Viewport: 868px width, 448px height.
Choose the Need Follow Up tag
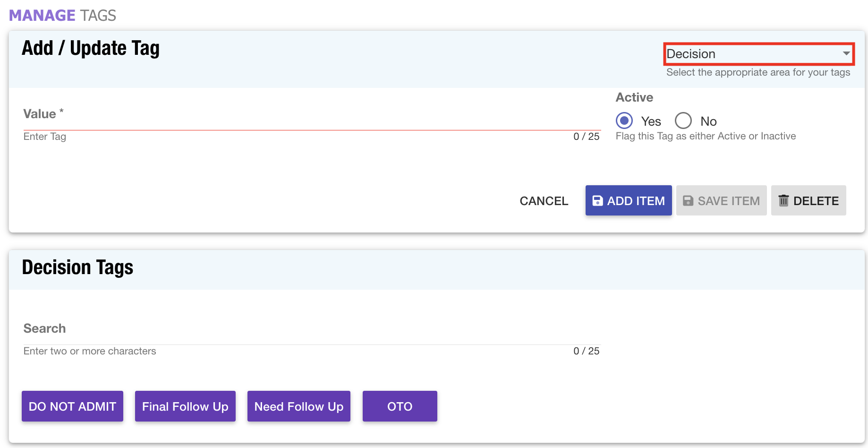[x=299, y=406]
